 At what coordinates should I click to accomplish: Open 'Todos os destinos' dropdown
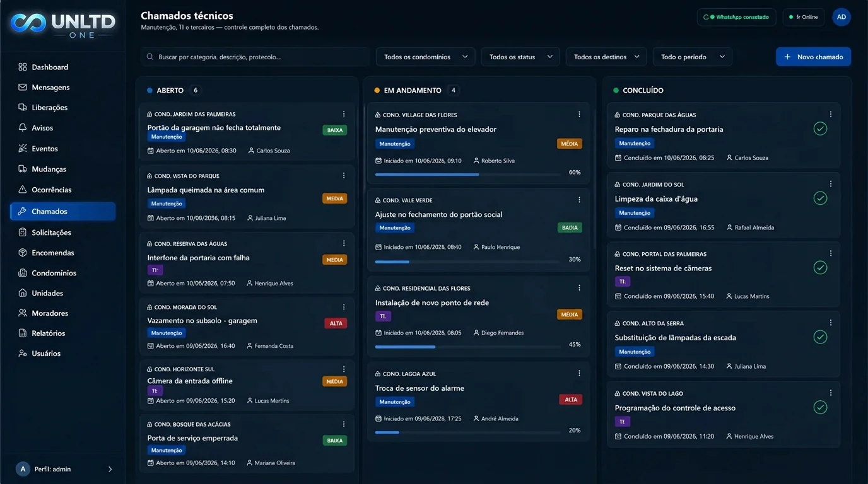click(x=606, y=57)
